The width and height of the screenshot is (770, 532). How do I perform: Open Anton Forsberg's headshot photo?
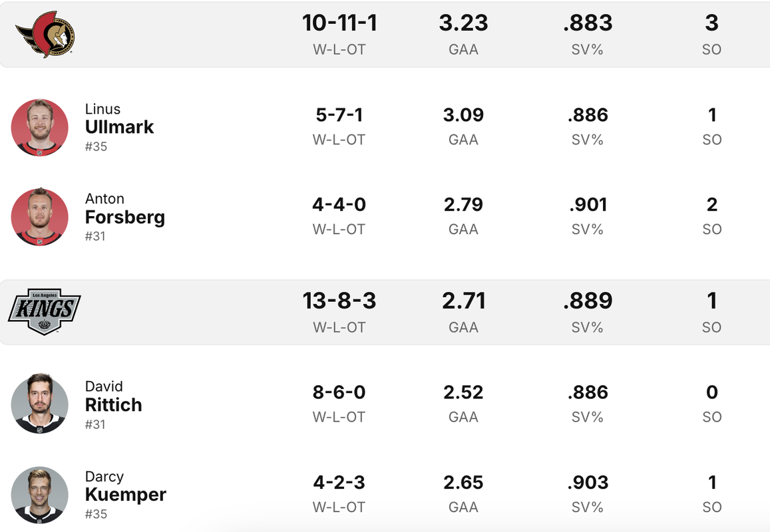40,217
